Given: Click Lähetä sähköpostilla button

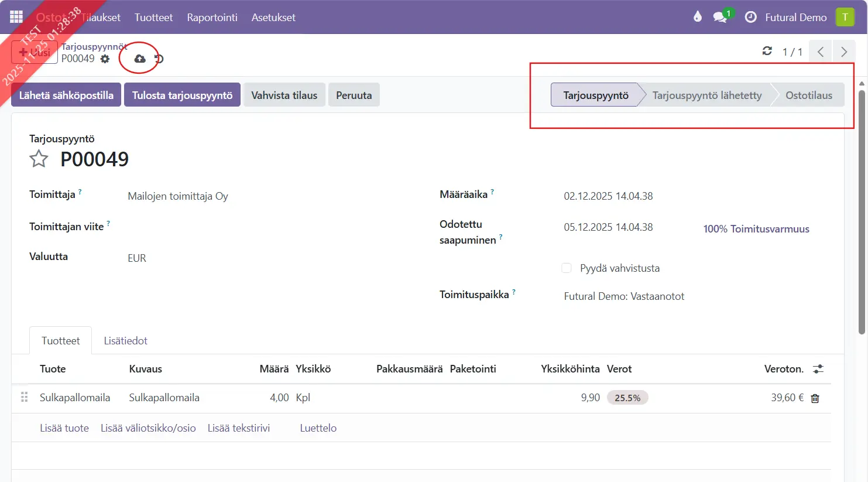Looking at the screenshot, I should pyautogui.click(x=66, y=95).
